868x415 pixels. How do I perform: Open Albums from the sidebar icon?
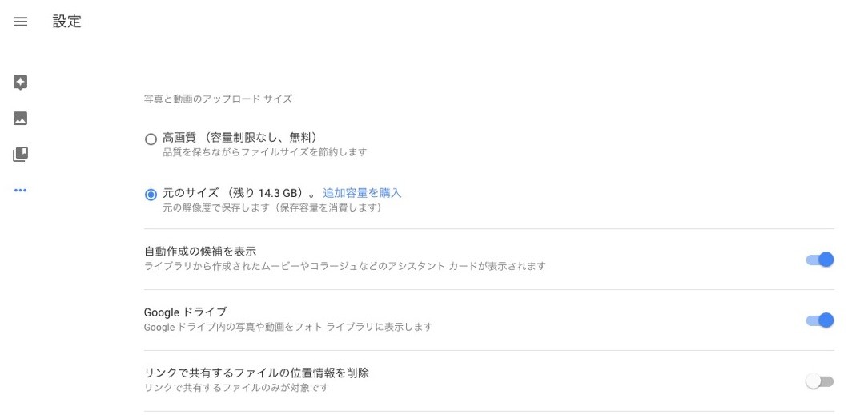(21, 155)
